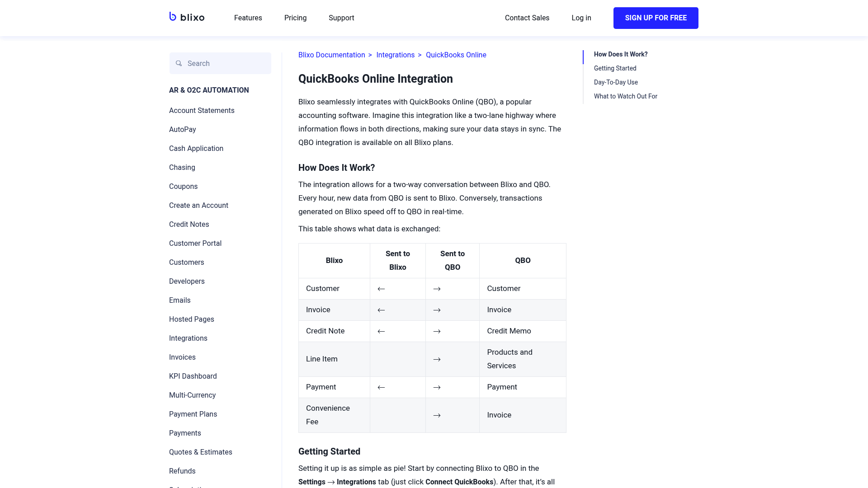Click right arrow in Credit Note row
Screen dimensions: 868x488
tap(437, 331)
